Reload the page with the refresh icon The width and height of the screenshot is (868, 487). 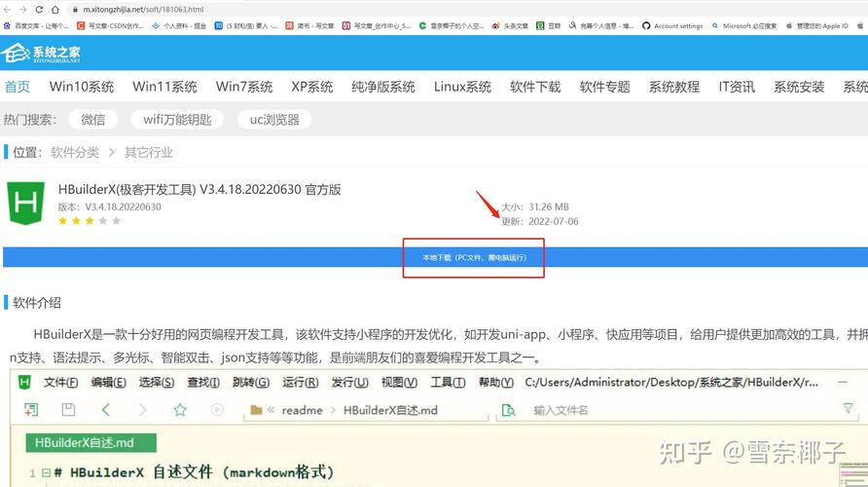(x=39, y=10)
